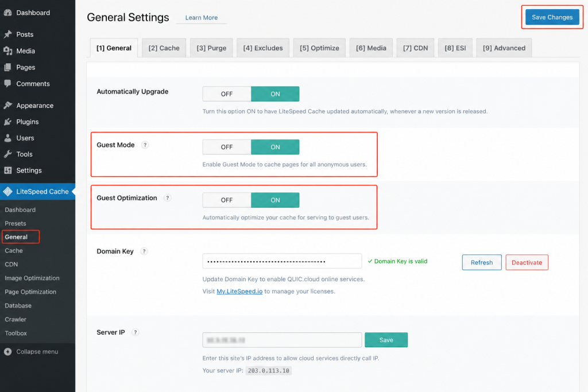
Task: Set Guest Mode to OFF
Action: (x=226, y=147)
